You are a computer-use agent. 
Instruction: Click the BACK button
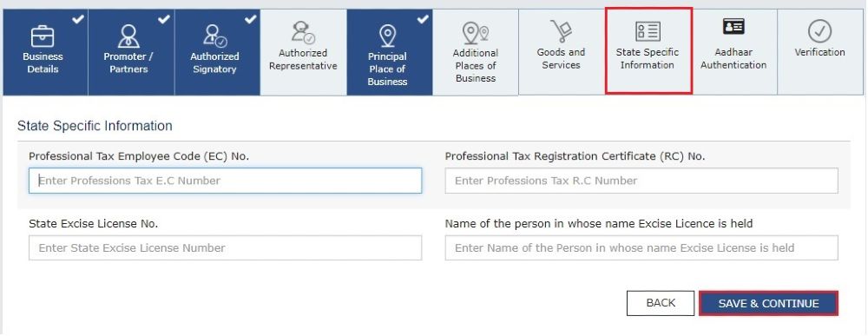click(661, 303)
